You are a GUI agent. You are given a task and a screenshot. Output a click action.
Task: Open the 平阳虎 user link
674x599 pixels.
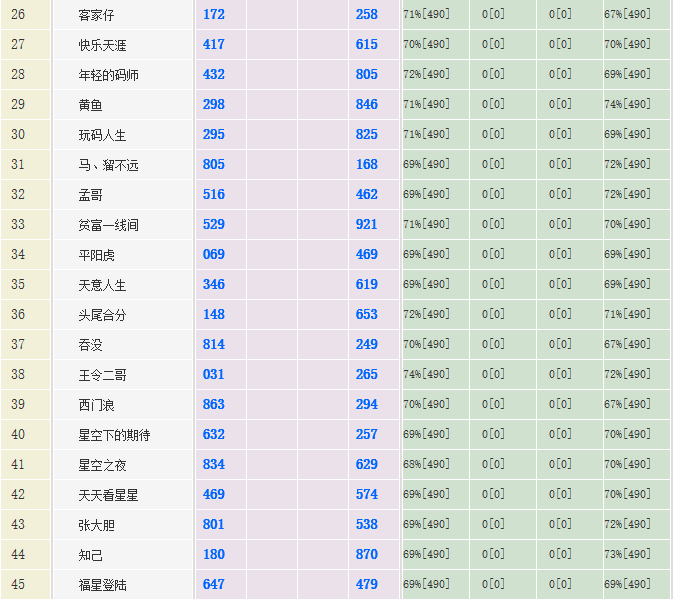pos(96,255)
